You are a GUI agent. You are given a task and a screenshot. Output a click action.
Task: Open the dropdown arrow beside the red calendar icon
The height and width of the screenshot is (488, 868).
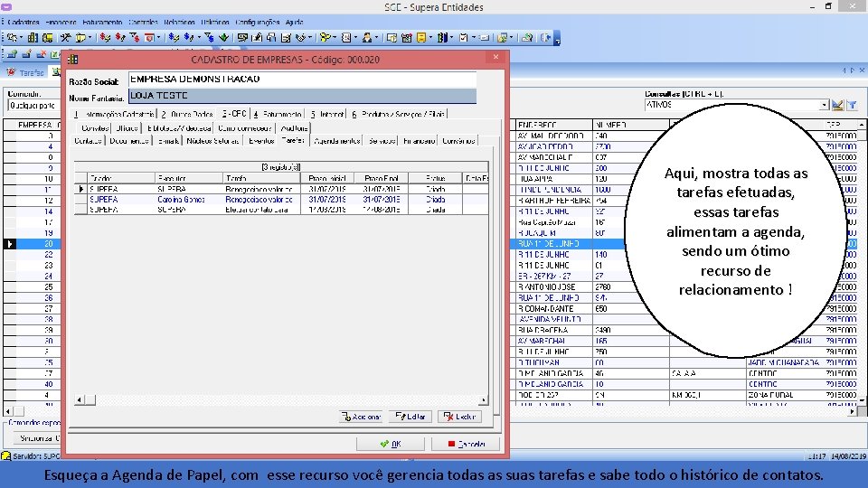(x=158, y=38)
